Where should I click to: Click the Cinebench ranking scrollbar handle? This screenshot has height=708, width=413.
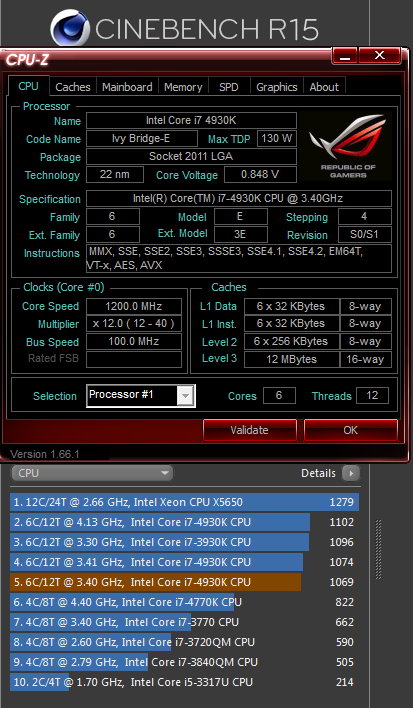coord(378,550)
